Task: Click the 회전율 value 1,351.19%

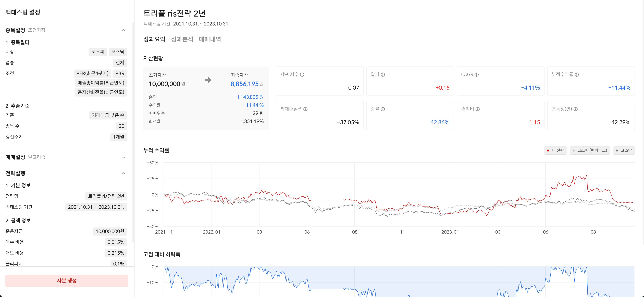Action: [252, 121]
